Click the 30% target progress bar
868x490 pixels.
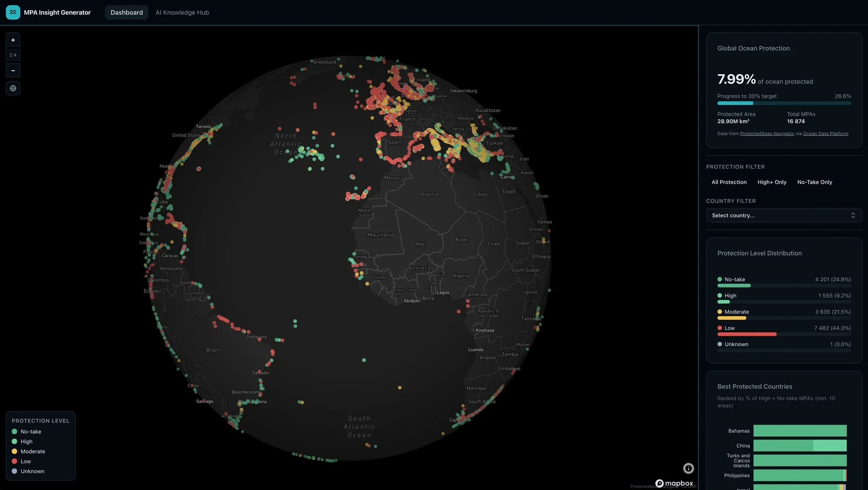pyautogui.click(x=784, y=103)
